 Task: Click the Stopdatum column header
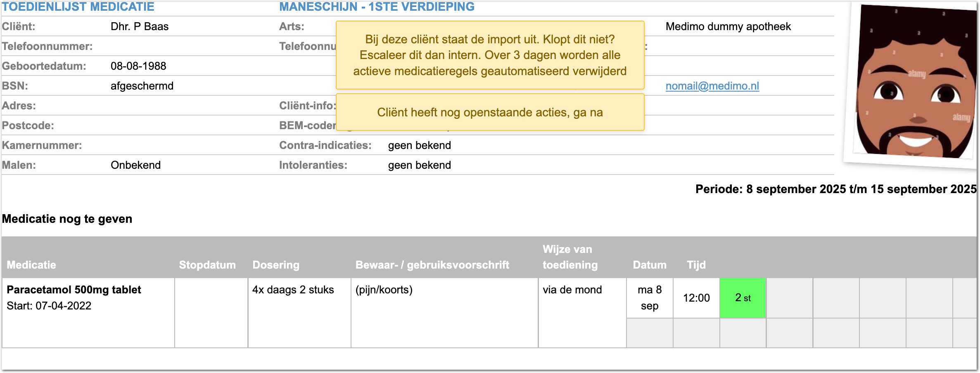207,265
